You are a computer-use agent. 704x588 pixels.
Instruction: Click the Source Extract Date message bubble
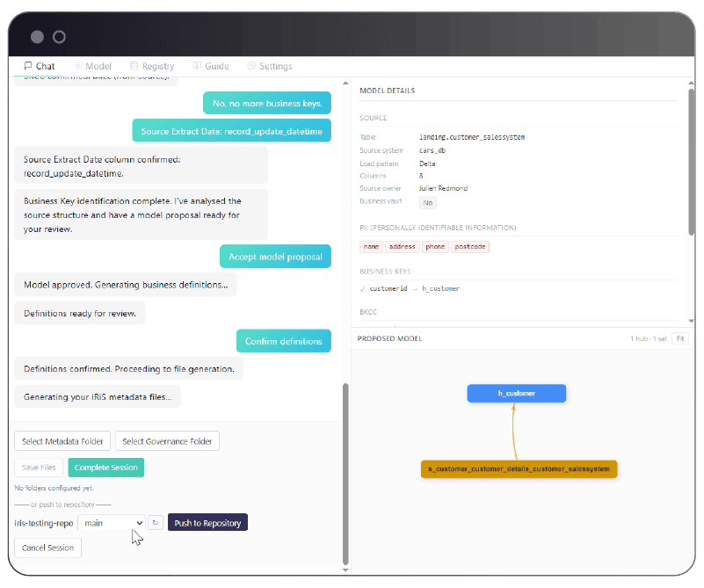(x=232, y=131)
